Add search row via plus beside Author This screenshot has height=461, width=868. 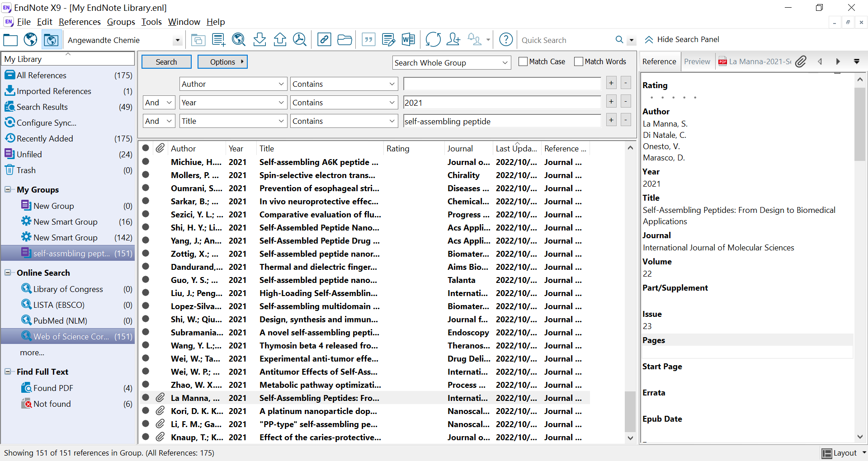(x=611, y=83)
